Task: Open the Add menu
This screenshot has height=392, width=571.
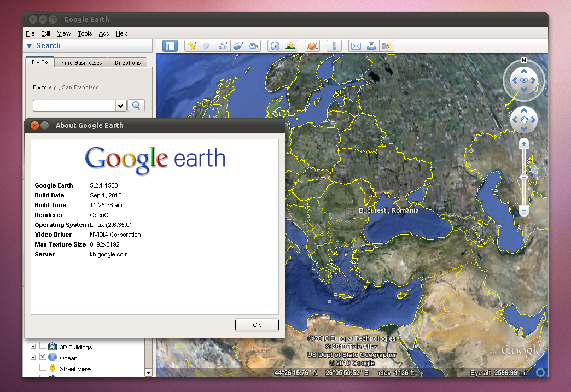Action: (104, 33)
